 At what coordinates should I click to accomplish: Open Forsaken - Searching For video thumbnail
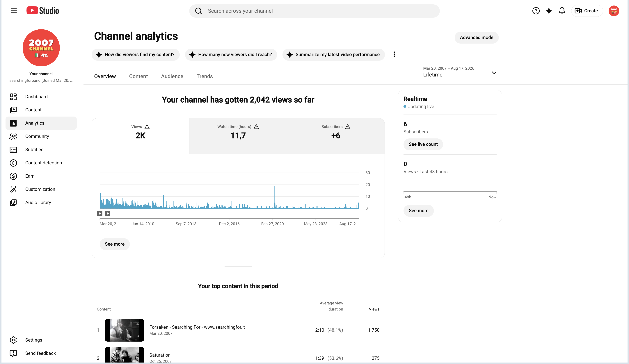point(124,330)
